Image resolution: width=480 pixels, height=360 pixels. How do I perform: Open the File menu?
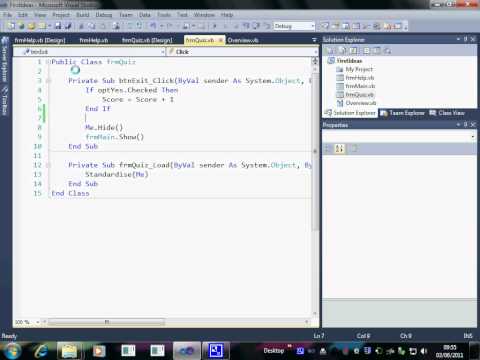click(x=7, y=15)
